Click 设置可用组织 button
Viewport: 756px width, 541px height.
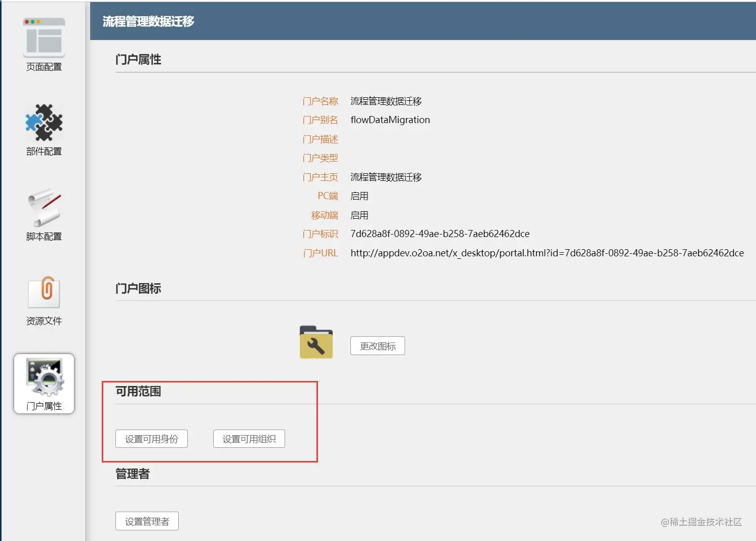249,439
